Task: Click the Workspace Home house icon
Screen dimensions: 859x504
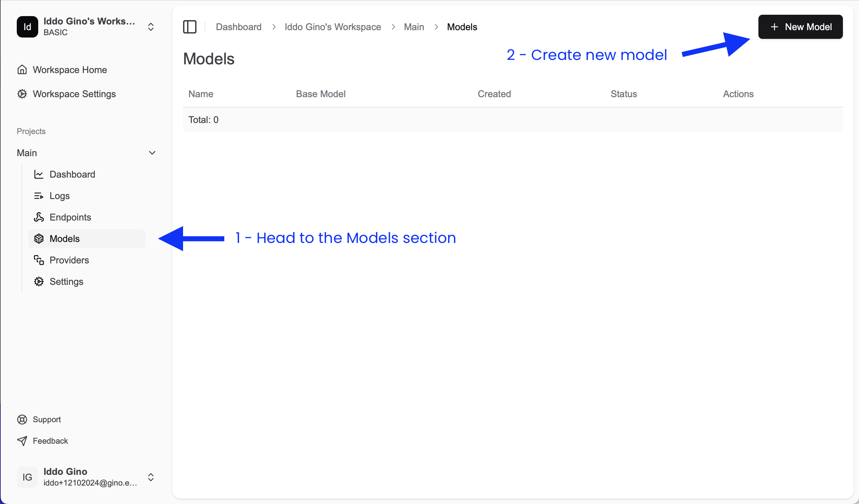Action: 22,69
